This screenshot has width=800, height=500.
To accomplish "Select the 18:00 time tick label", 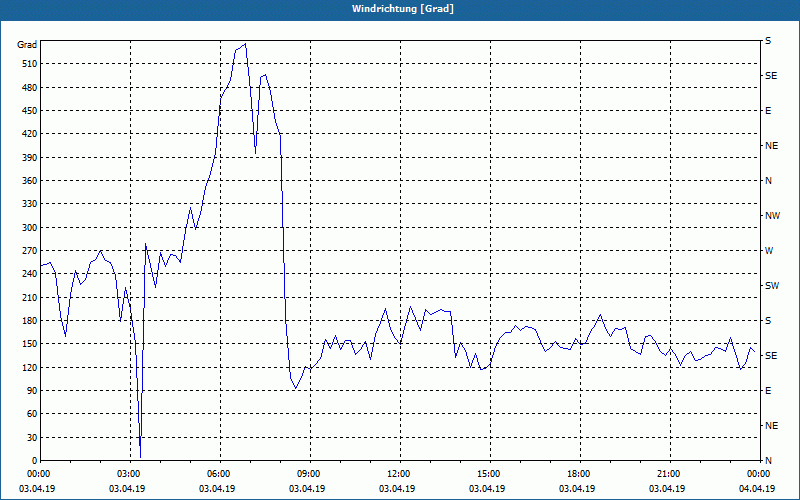I will 578,474.
